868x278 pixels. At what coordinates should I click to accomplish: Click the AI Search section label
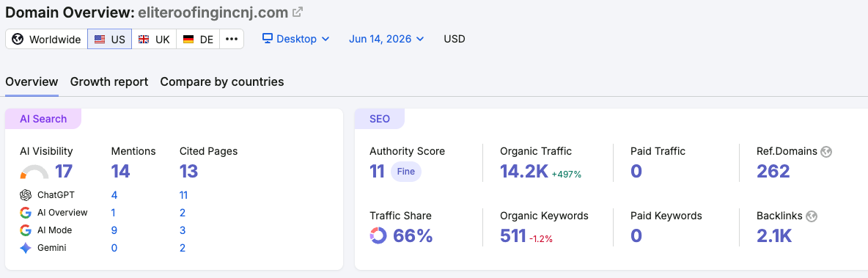pyautogui.click(x=43, y=119)
